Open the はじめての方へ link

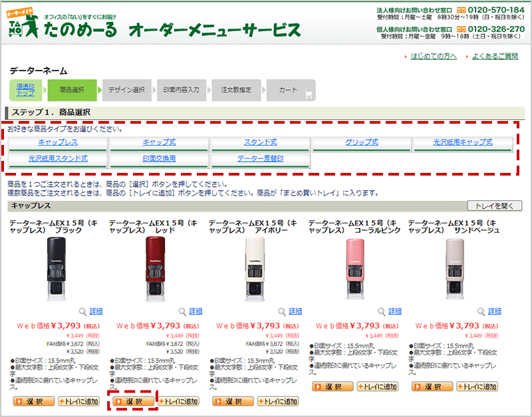point(434,57)
